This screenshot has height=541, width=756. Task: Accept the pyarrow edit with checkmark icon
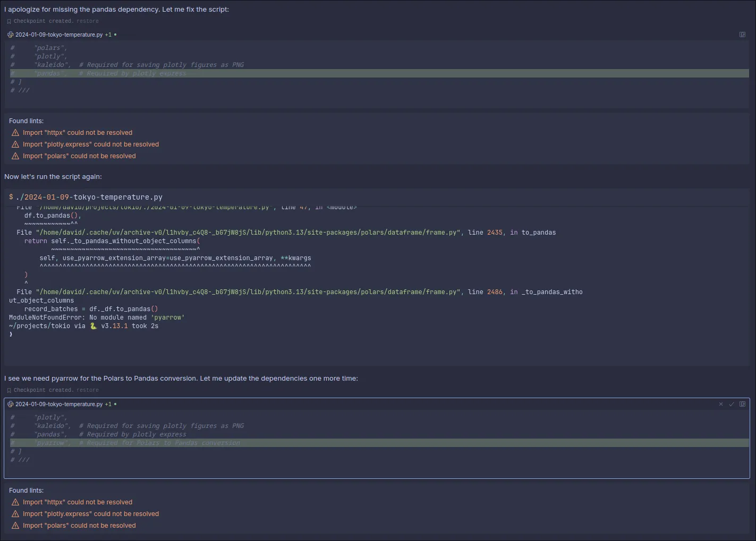732,404
